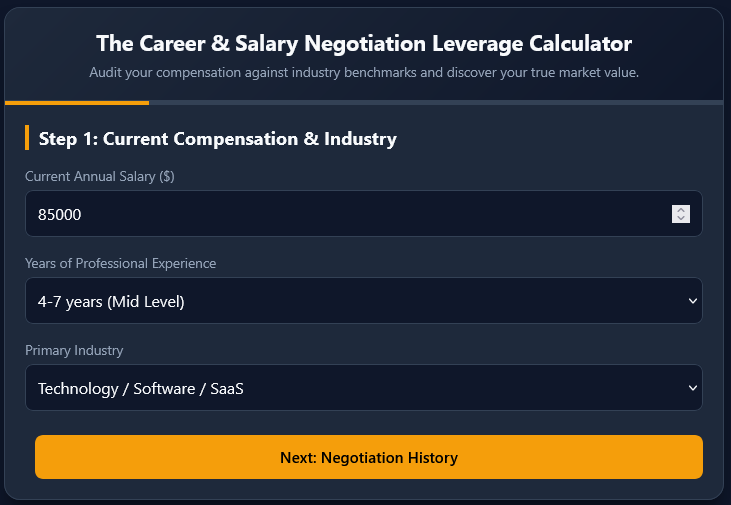Open the Primary Industry dropdown

pyautogui.click(x=364, y=387)
